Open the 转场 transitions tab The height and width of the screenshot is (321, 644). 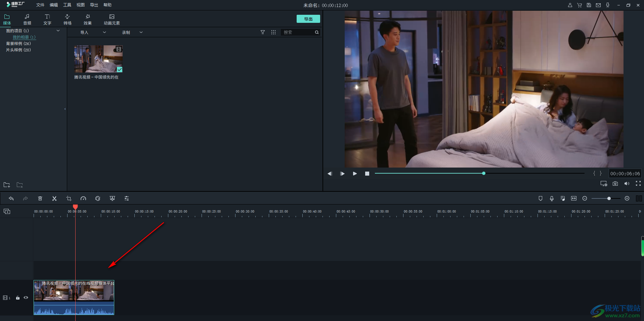pos(68,19)
